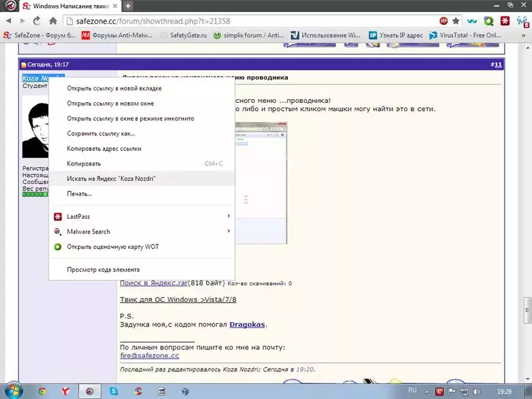Image resolution: width=532 pixels, height=399 pixels.
Task: Open the LastPass toolbar extension icon
Action: click(x=505, y=21)
